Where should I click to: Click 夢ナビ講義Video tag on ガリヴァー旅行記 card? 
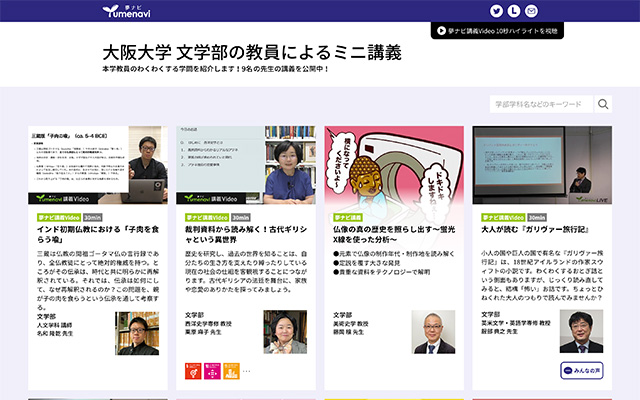click(503, 218)
